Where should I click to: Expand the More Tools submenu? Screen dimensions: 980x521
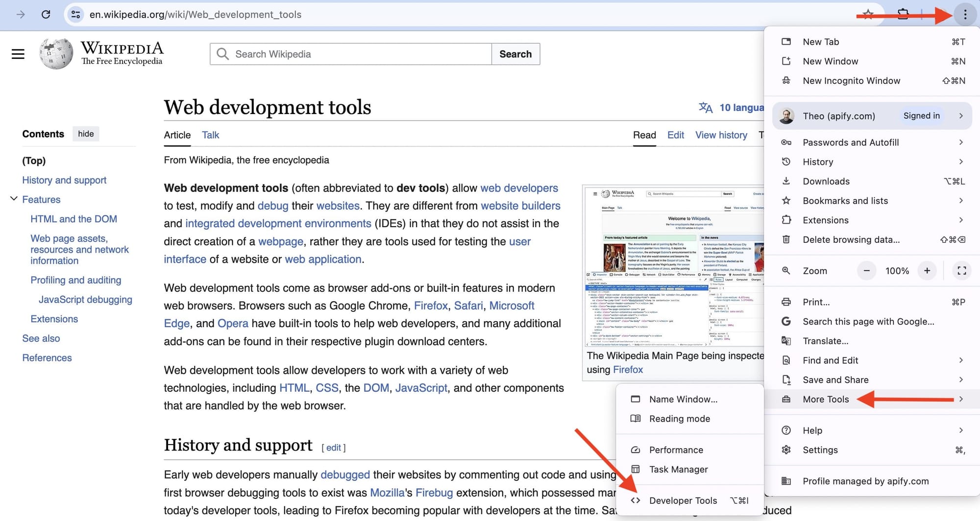826,399
